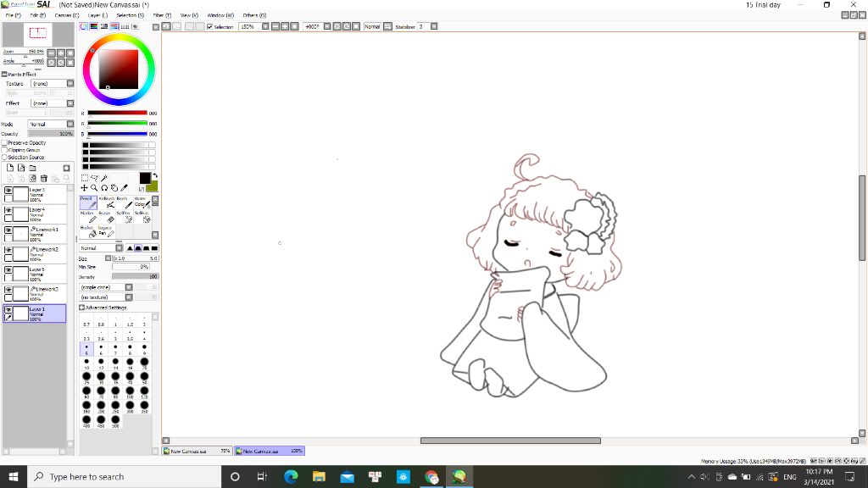Open the Stabilizer value dropdown
Screen dimensions: 868x488
point(434,26)
